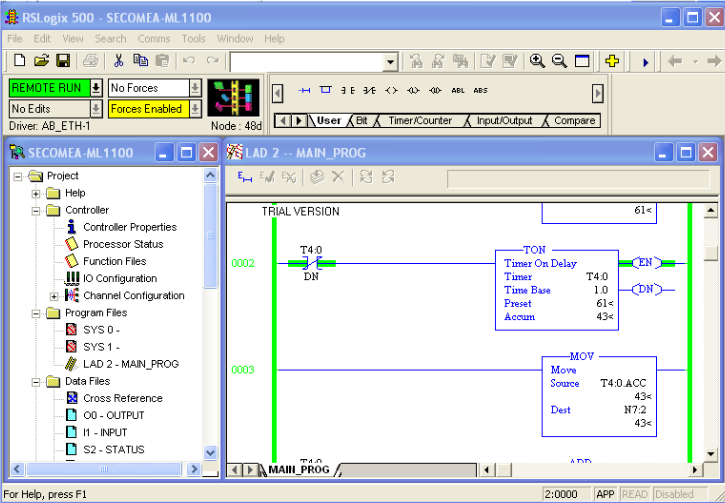Screen dimensions: 725x503
Task: Open Controller Properties in project tree
Action: [130, 227]
